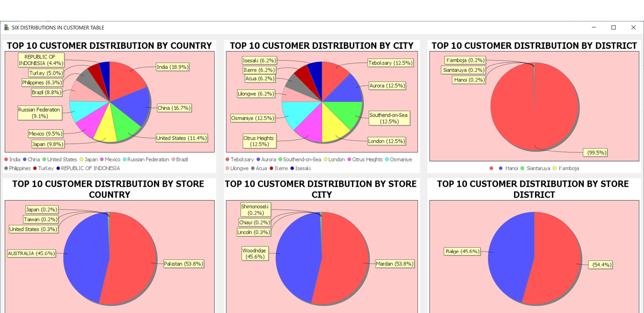Click the 'United States (0.3%)' slice label
The image size is (644, 313).
pyautogui.click(x=33, y=229)
